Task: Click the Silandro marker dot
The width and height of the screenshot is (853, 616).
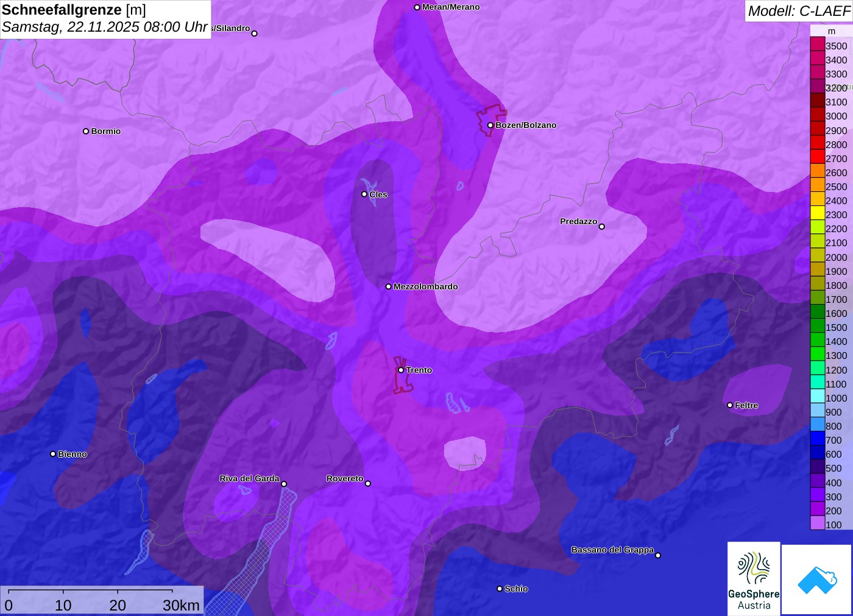Action: [254, 34]
